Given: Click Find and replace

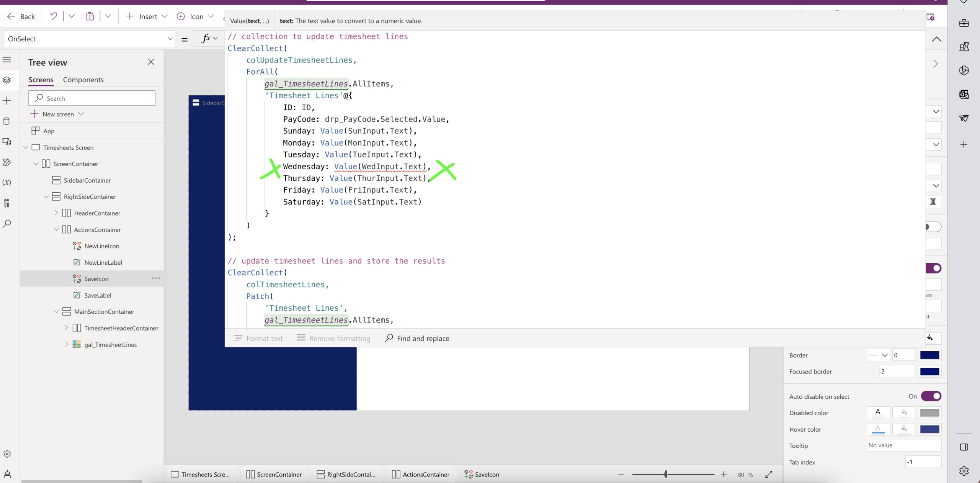Looking at the screenshot, I should point(417,338).
